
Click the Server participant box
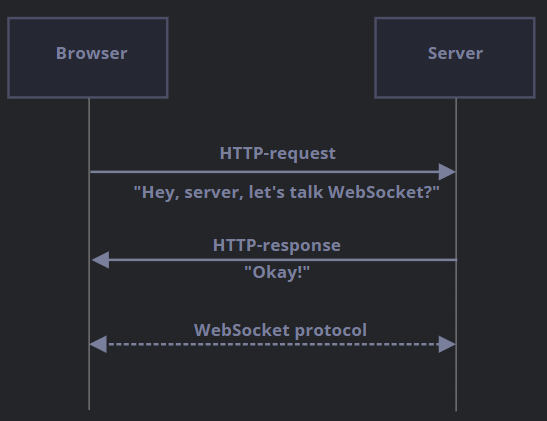coord(455,58)
